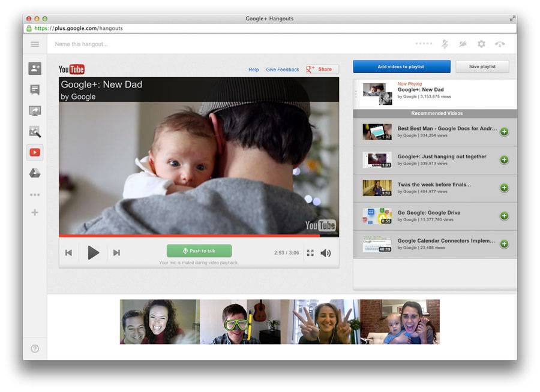Select the snorkel mask participant feed
The image size is (540, 392).
click(240, 322)
